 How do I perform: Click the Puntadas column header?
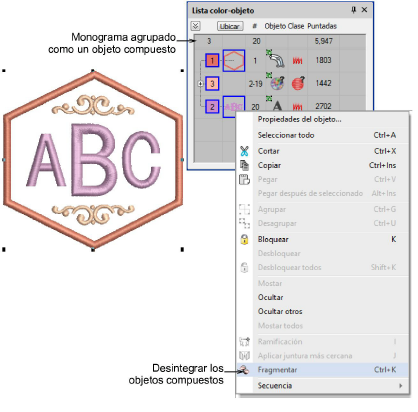point(322,26)
